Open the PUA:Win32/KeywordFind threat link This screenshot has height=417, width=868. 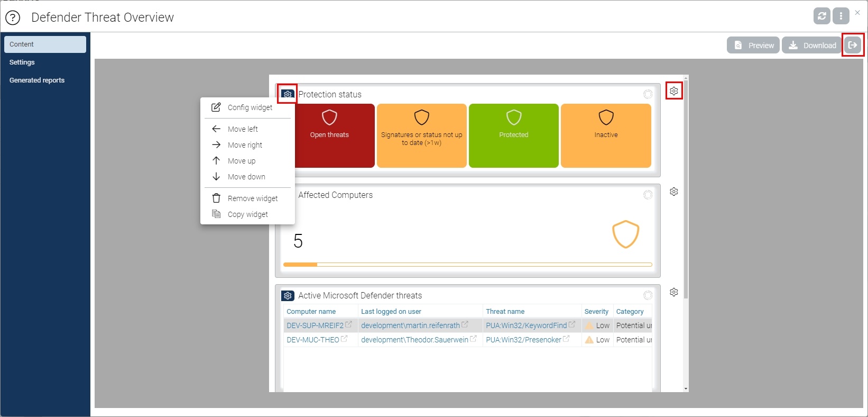(x=527, y=325)
